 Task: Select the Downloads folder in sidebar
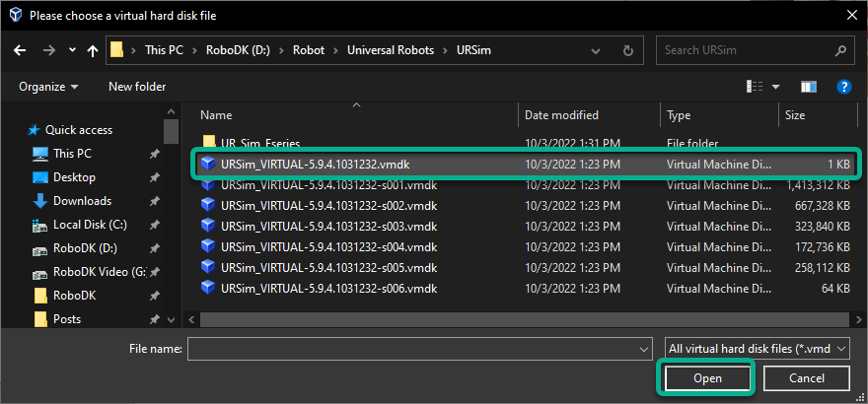pos(82,201)
